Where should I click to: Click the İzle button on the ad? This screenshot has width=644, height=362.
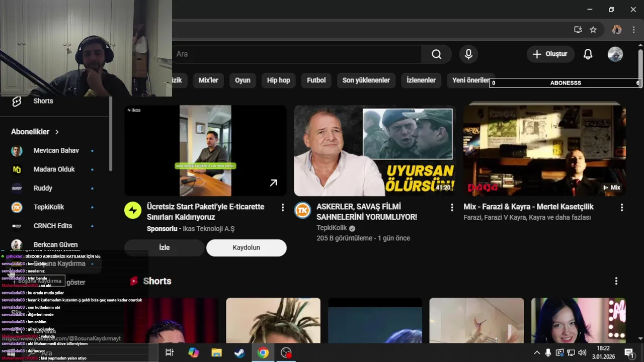(x=165, y=248)
